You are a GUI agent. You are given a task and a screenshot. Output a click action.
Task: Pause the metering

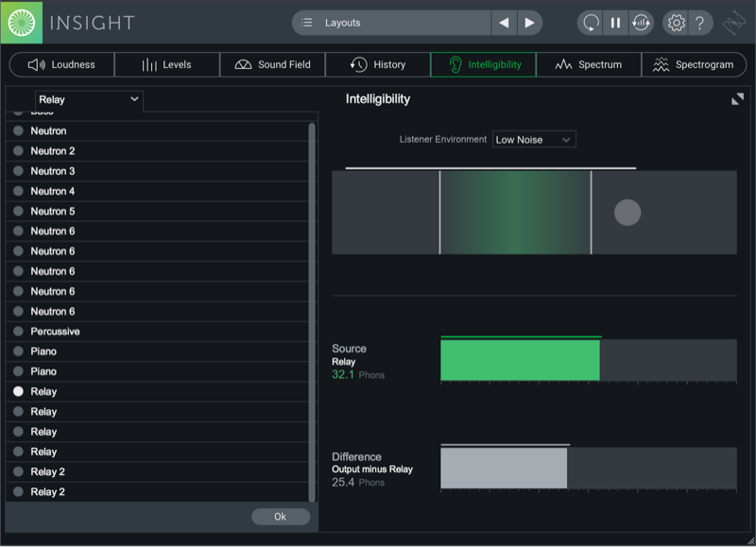click(x=615, y=23)
